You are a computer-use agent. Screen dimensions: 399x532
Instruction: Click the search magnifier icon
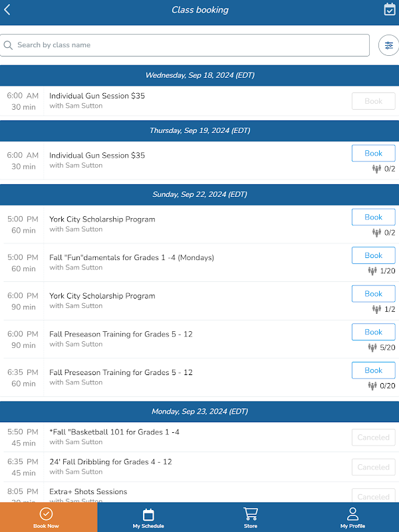tap(8, 45)
